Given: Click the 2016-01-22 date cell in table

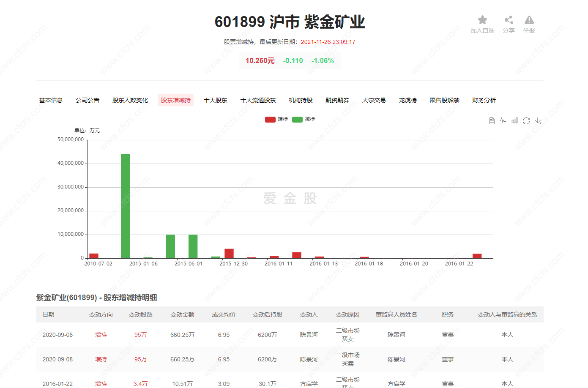Looking at the screenshot, I should tap(57, 384).
